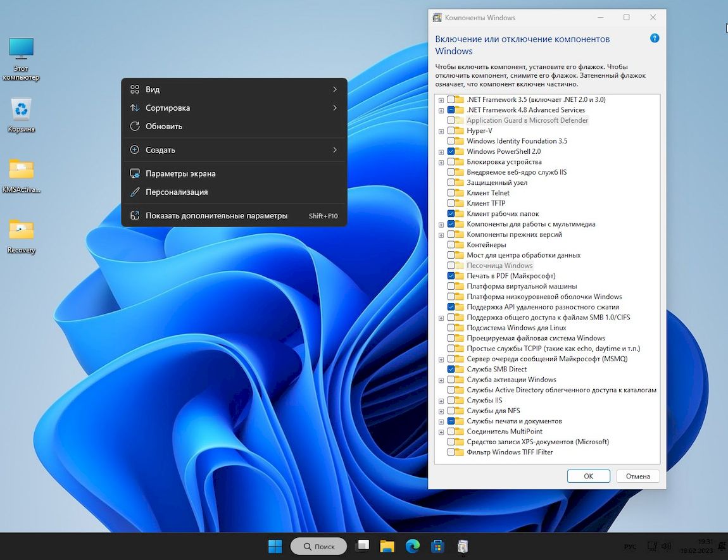
Task: Open Microsoft Edge from the taskbar
Action: (x=412, y=546)
